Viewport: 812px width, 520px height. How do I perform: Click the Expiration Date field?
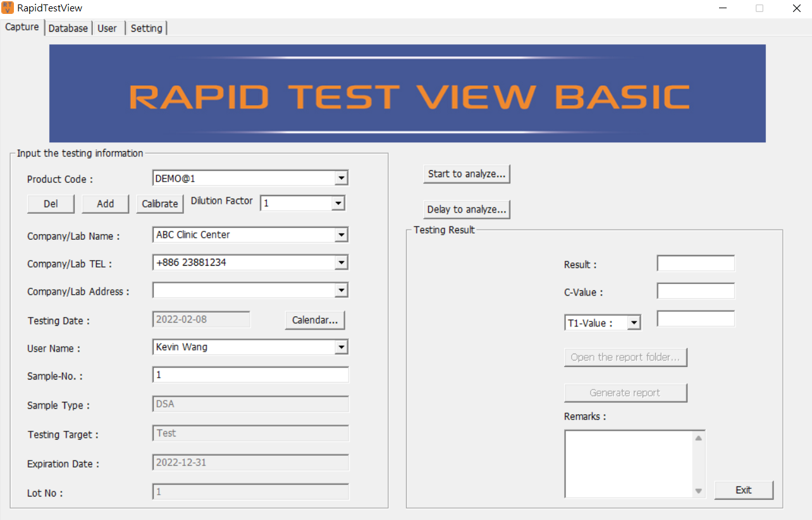(x=250, y=462)
